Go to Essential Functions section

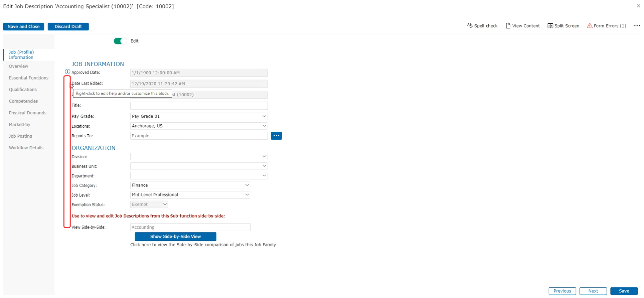click(28, 78)
